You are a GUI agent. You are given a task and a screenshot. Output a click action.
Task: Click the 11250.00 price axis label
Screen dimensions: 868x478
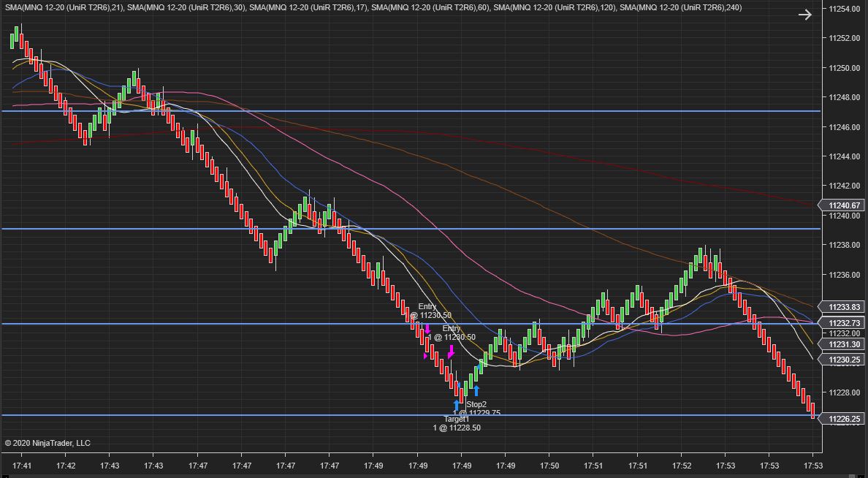coord(844,68)
